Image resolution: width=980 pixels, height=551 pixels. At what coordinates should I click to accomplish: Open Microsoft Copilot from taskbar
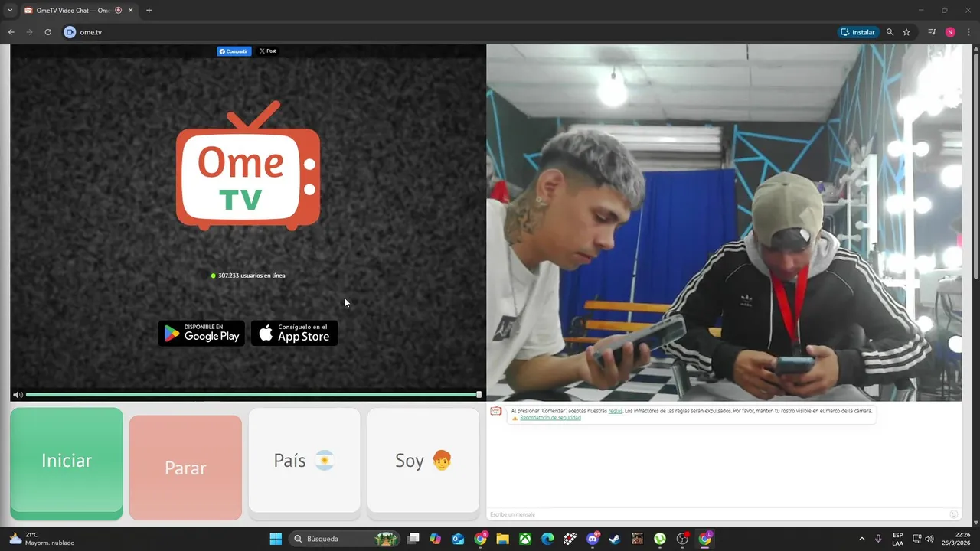436,539
